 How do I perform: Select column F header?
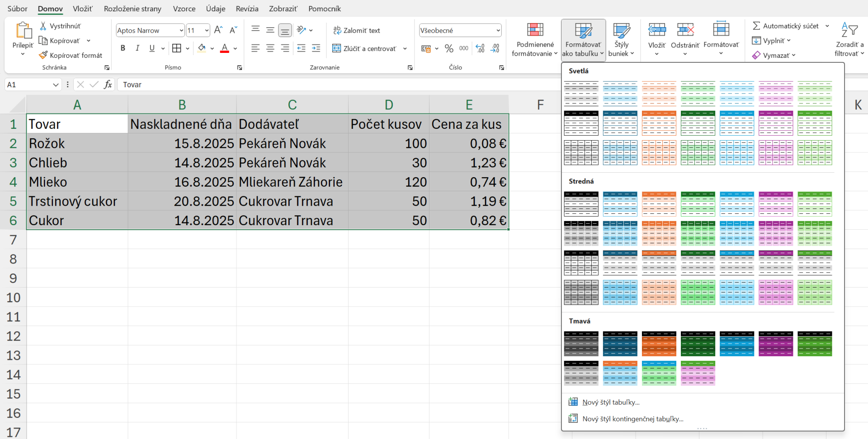(x=540, y=104)
